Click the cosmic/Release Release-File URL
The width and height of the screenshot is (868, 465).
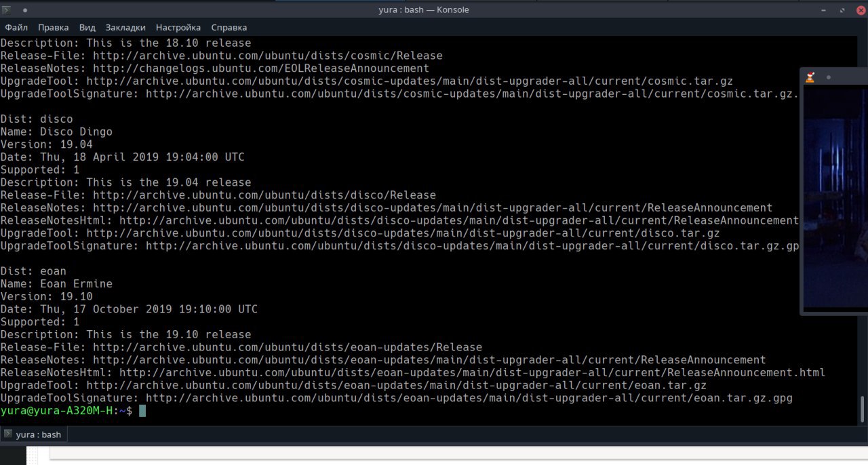click(268, 56)
